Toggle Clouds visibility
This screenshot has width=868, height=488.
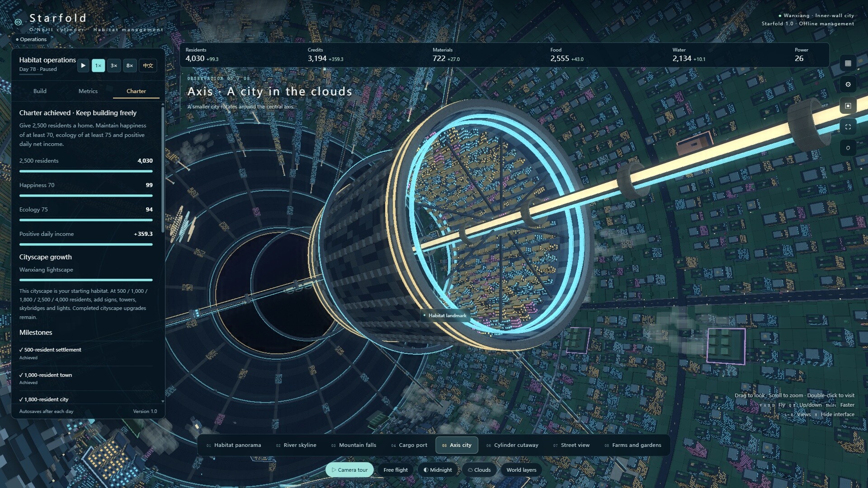(479, 470)
